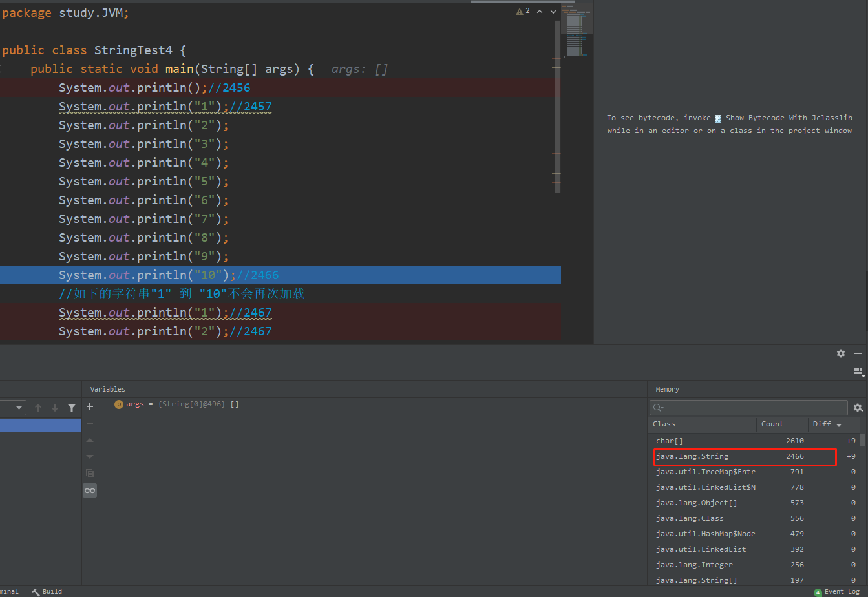This screenshot has height=597, width=868.
Task: Go to next highlighted error arrow
Action: click(553, 12)
